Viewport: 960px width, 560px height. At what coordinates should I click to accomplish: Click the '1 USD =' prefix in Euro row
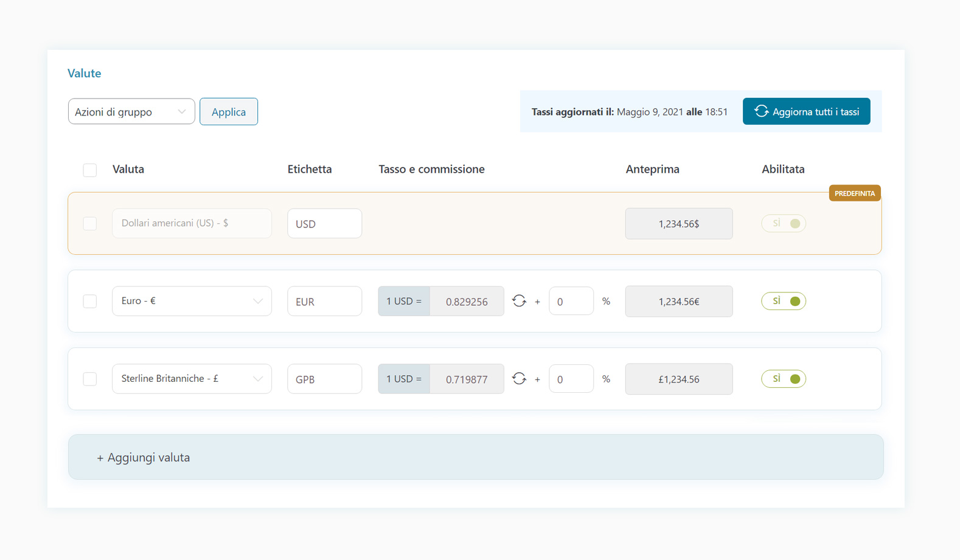coord(404,301)
